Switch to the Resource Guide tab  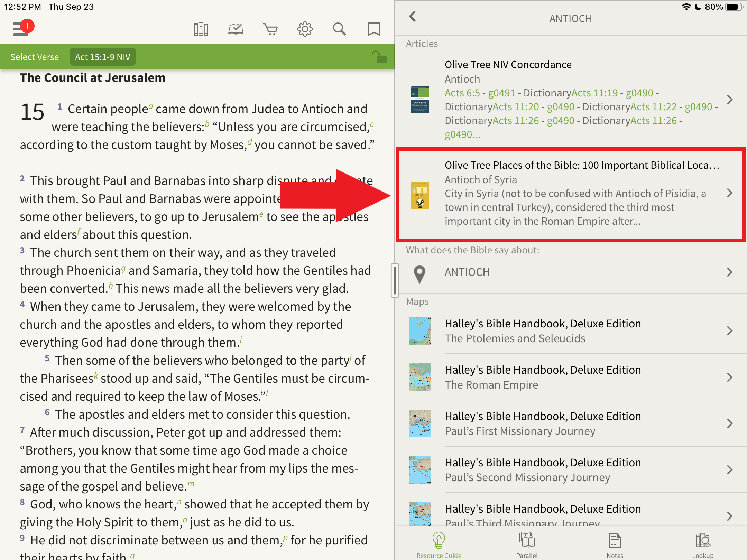(x=439, y=545)
